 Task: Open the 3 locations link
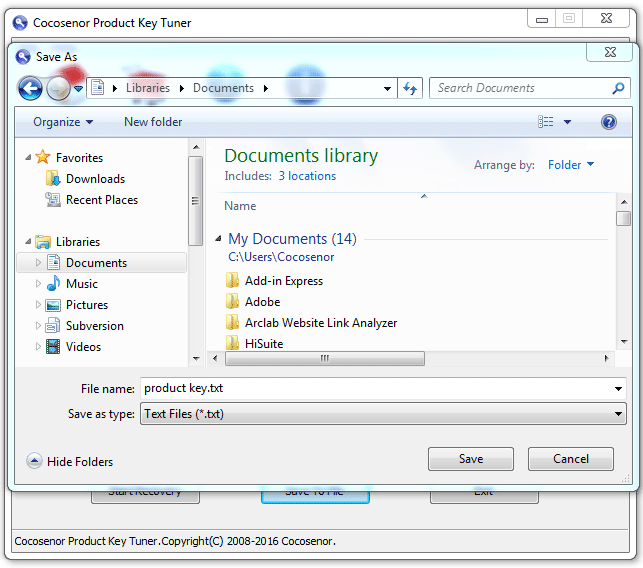click(x=307, y=176)
